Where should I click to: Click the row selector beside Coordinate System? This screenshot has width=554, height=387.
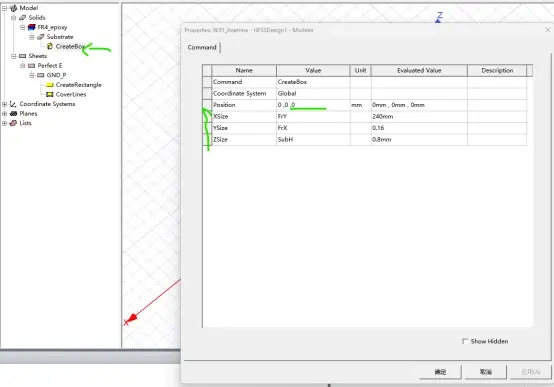(207, 93)
